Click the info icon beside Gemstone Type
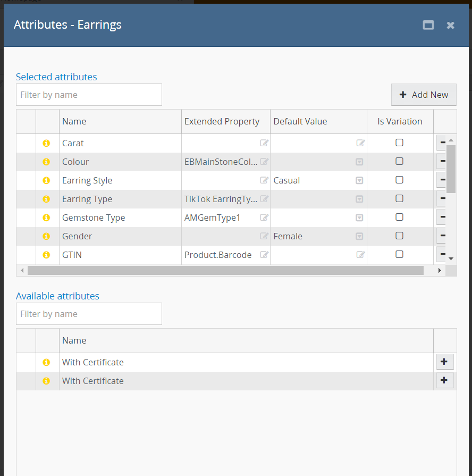This screenshot has width=472, height=476. [x=46, y=218]
